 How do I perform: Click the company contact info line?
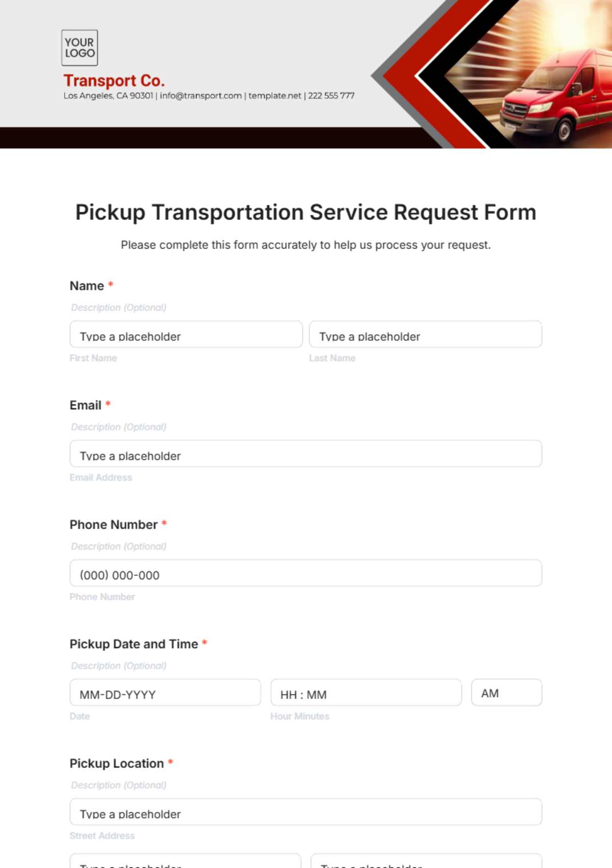pyautogui.click(x=209, y=96)
